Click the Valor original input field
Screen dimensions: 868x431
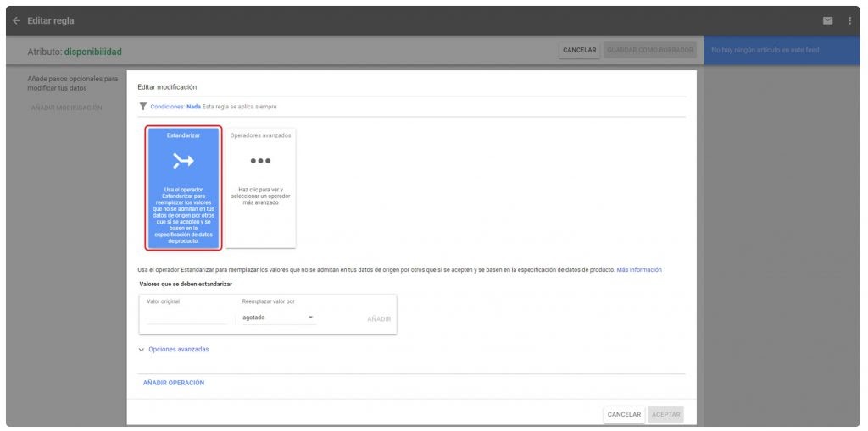click(187, 318)
